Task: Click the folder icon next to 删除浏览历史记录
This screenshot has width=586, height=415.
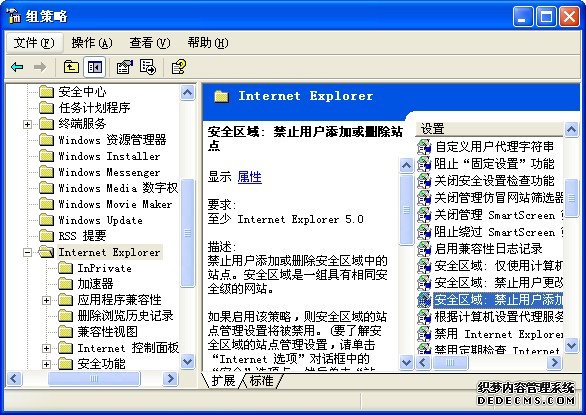Action: click(65, 316)
